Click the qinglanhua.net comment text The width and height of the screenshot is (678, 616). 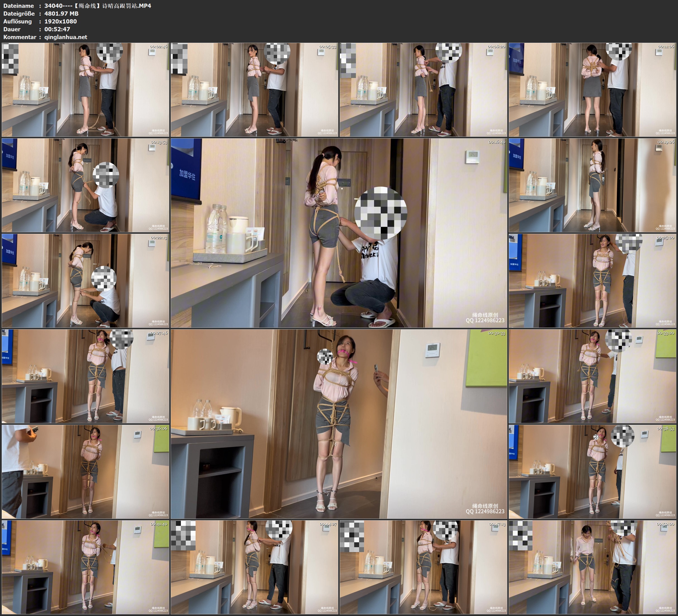[x=66, y=37]
